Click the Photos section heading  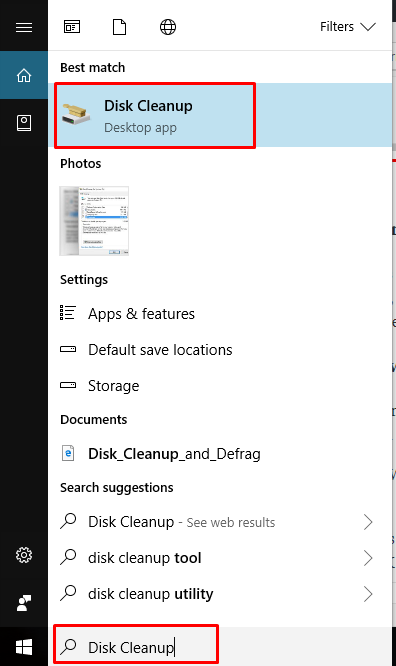[81, 164]
